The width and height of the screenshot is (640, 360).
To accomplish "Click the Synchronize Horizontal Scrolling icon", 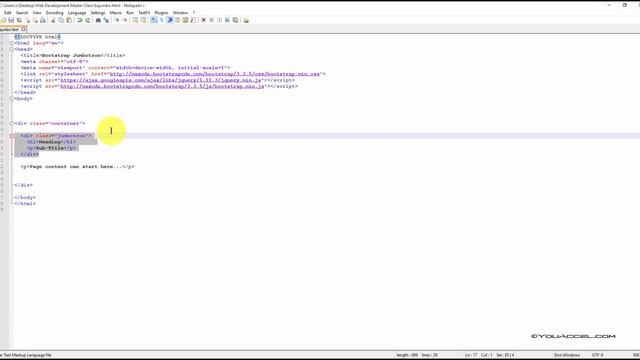I will pyautogui.click(x=143, y=20).
